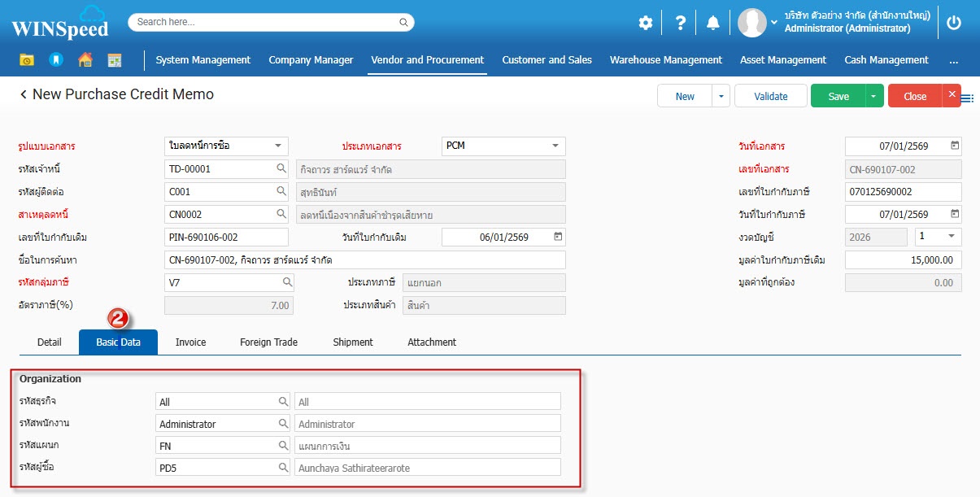Click the bookmark icon in toolbar
The height and width of the screenshot is (497, 980).
(x=55, y=60)
